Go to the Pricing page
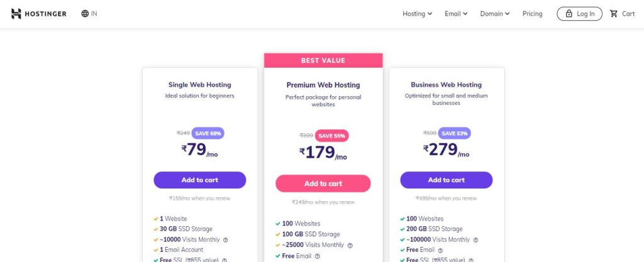The image size is (644, 262). (x=532, y=14)
